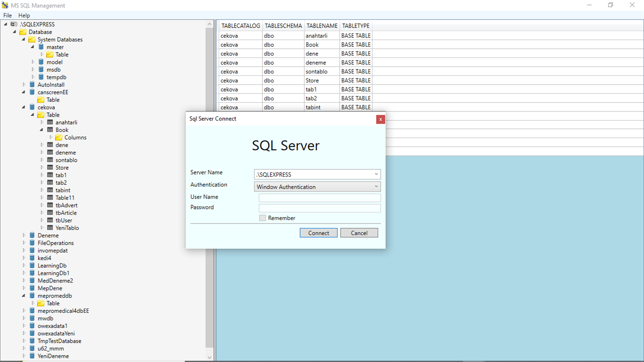Click the Cancel button in dialog

(x=359, y=233)
